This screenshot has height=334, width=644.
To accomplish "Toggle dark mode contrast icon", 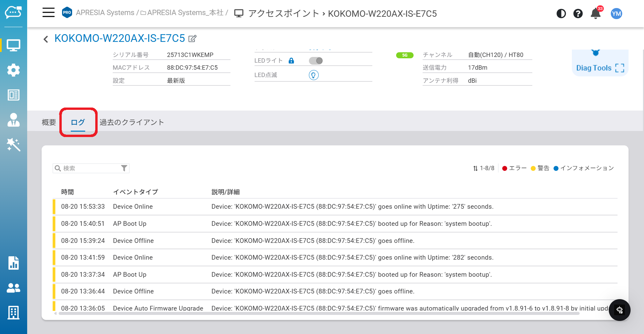I will tap(561, 14).
